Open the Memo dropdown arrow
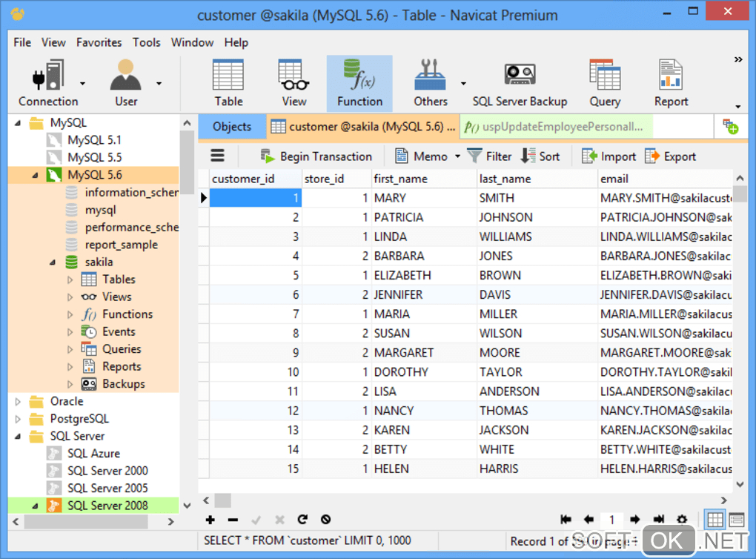The width and height of the screenshot is (756, 559). pyautogui.click(x=457, y=156)
